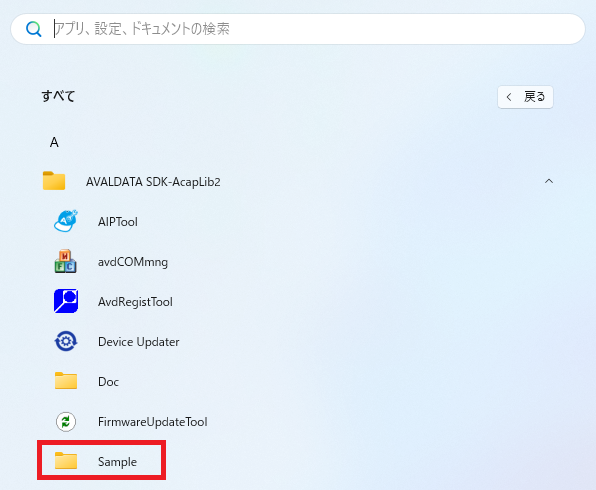Viewport: 596px width, 490px height.
Task: Launch AvdRegistTool via its blue icon
Action: point(66,301)
